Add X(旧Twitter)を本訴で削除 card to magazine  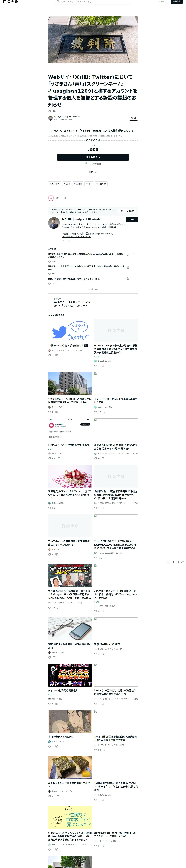pos(57,355)
